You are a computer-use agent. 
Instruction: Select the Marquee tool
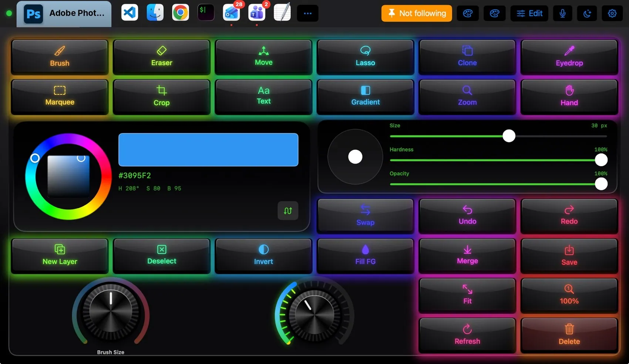60,97
